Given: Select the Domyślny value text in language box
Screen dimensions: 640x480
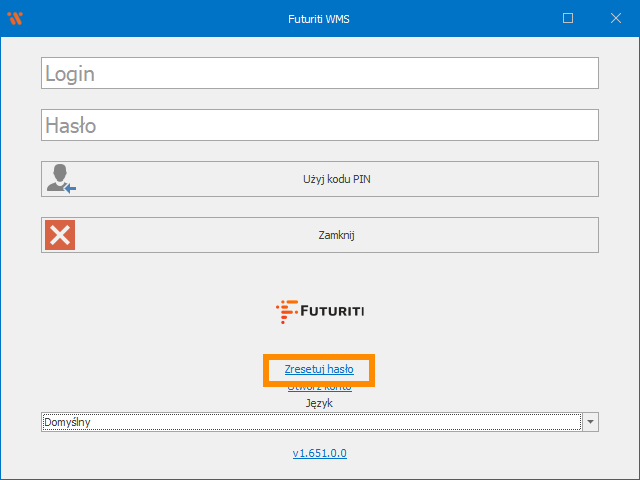Looking at the screenshot, I should 68,422.
